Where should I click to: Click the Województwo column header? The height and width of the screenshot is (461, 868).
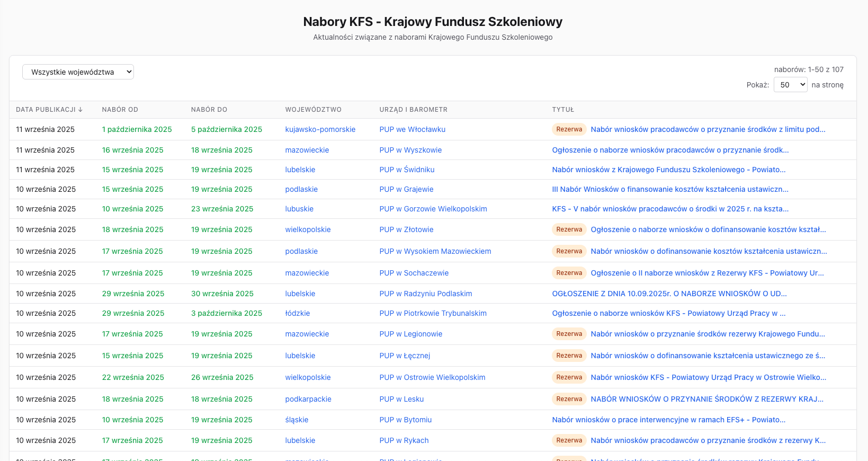click(x=314, y=110)
